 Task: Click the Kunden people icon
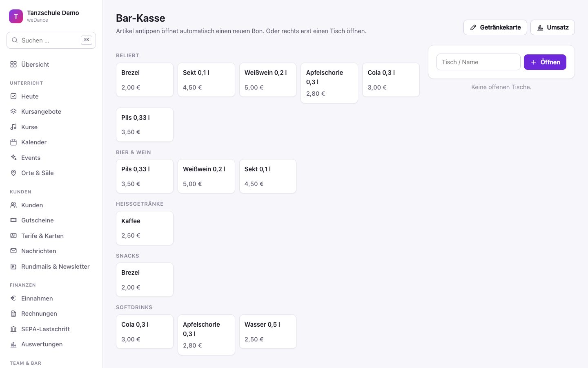coord(13,205)
